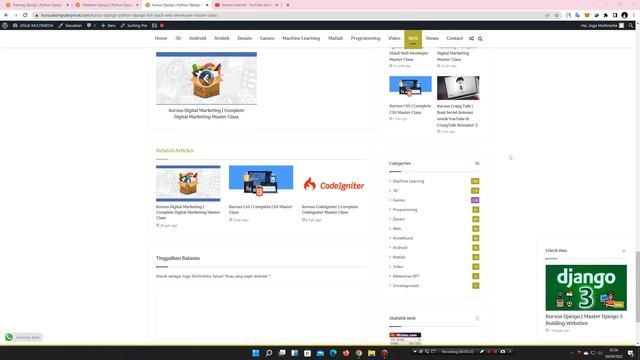Open the Crazy Talk course sidebar thumbnail
Image resolution: width=640 pixels, height=360 pixels.
point(458,88)
